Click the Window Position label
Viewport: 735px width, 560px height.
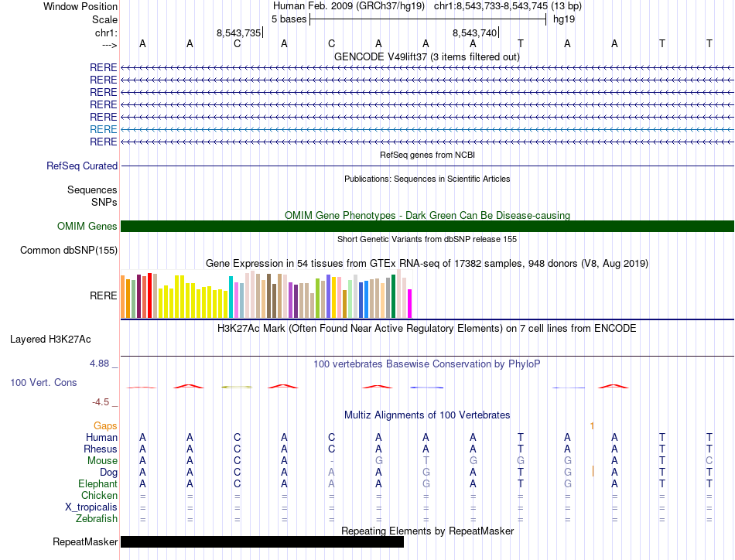(x=80, y=6)
